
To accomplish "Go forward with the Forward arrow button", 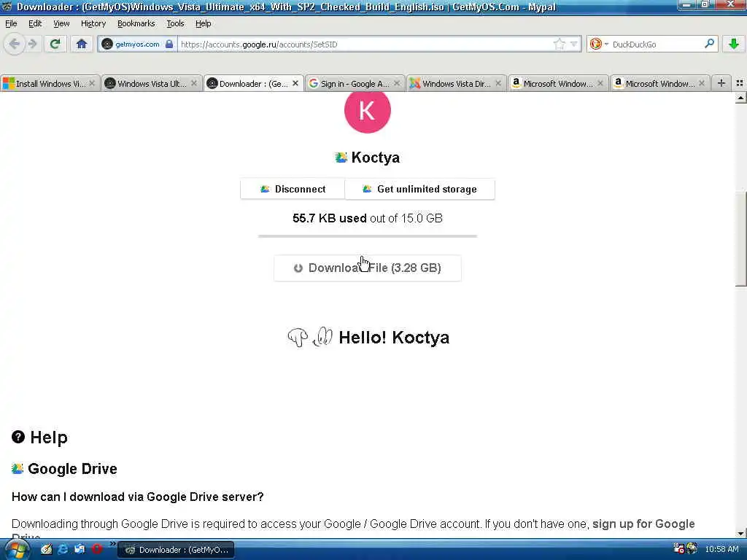I will (32, 44).
